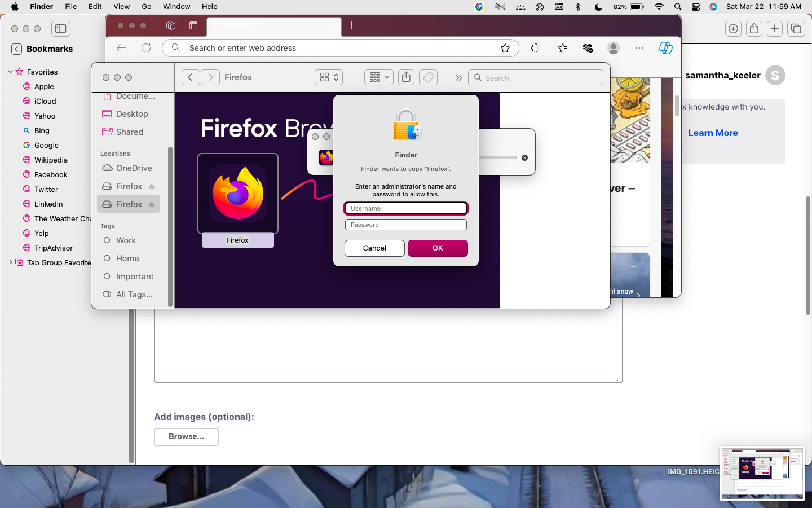812x508 pixels.
Task: Open the Apple bookmark
Action: (x=44, y=86)
